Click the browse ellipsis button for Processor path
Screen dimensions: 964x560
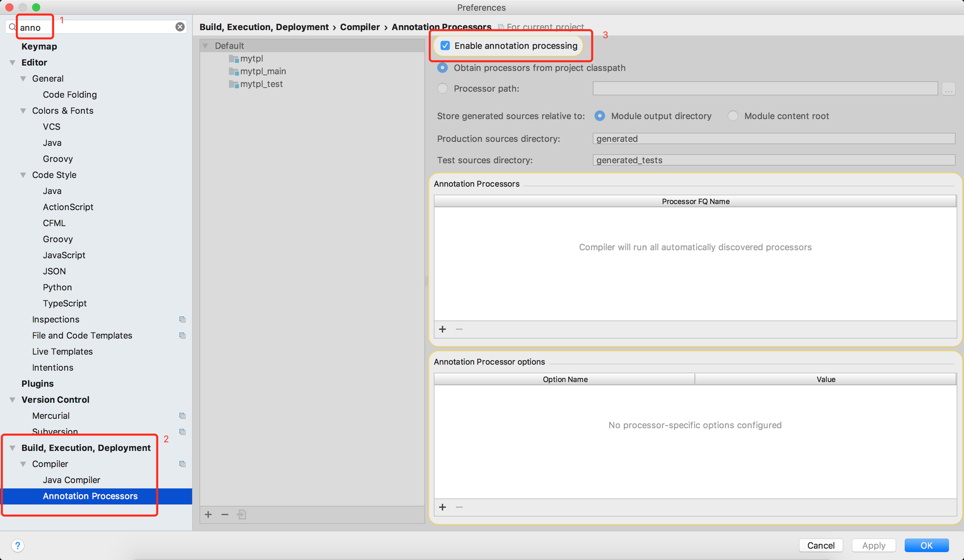point(948,89)
